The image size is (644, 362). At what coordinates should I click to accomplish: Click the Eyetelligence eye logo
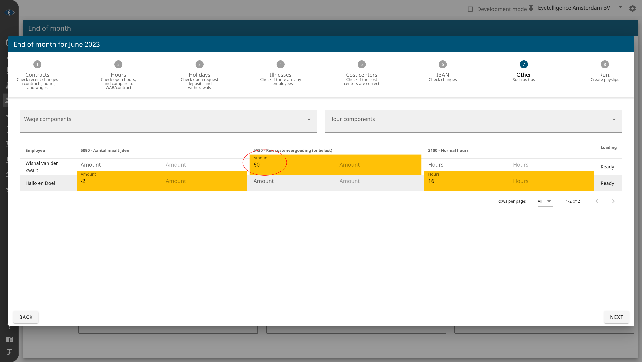9,12
